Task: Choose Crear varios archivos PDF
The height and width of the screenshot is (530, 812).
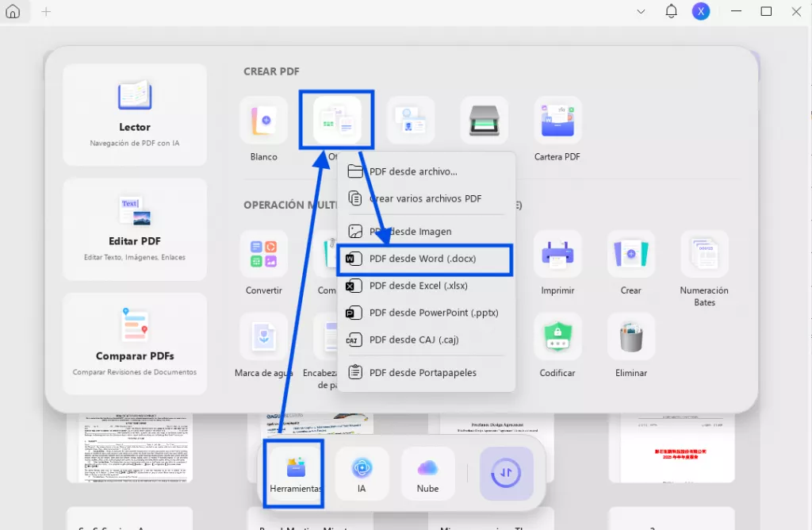Action: (426, 198)
